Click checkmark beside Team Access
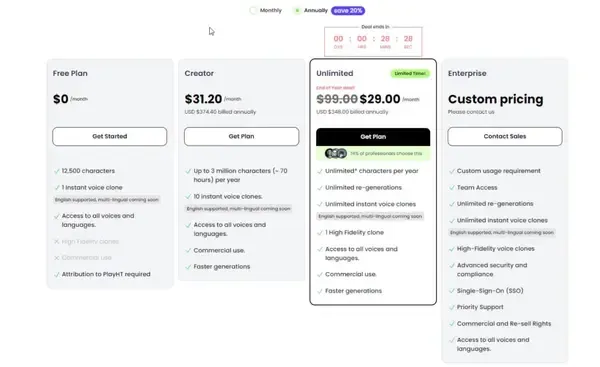Screen dimensions: 600x367 [452, 188]
